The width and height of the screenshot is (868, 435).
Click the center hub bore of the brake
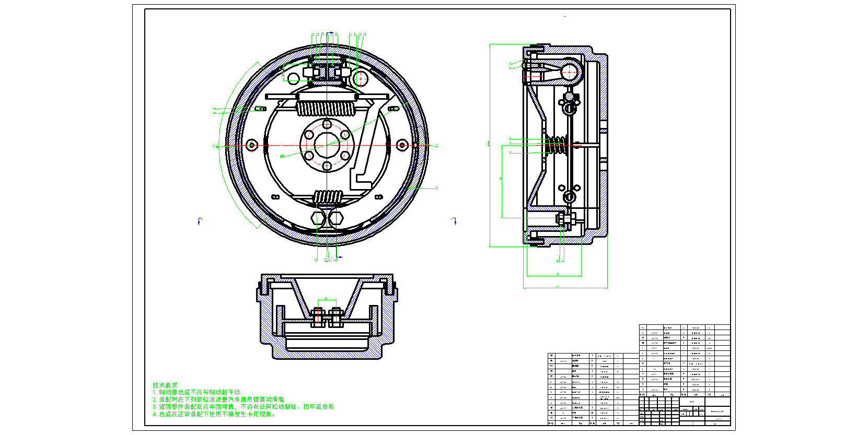pos(327,145)
